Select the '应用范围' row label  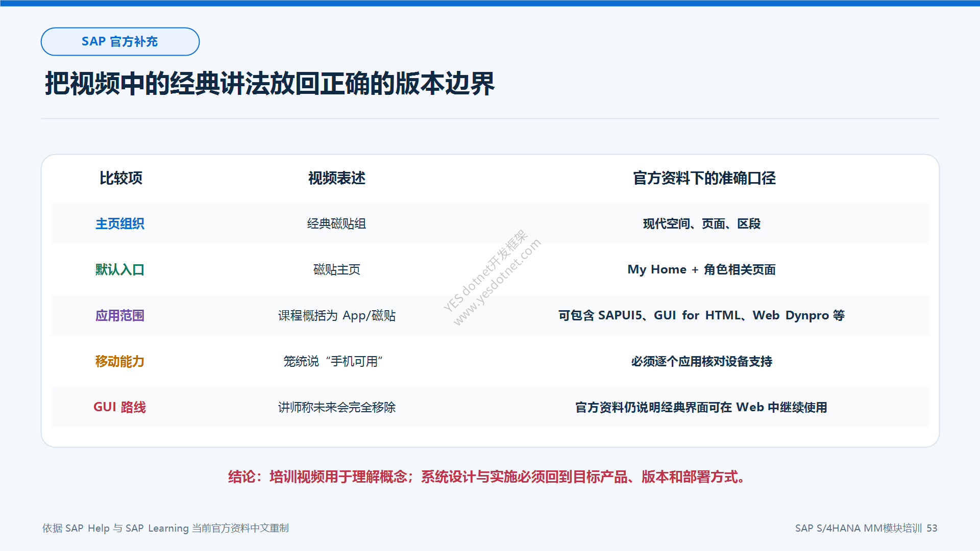(x=120, y=315)
